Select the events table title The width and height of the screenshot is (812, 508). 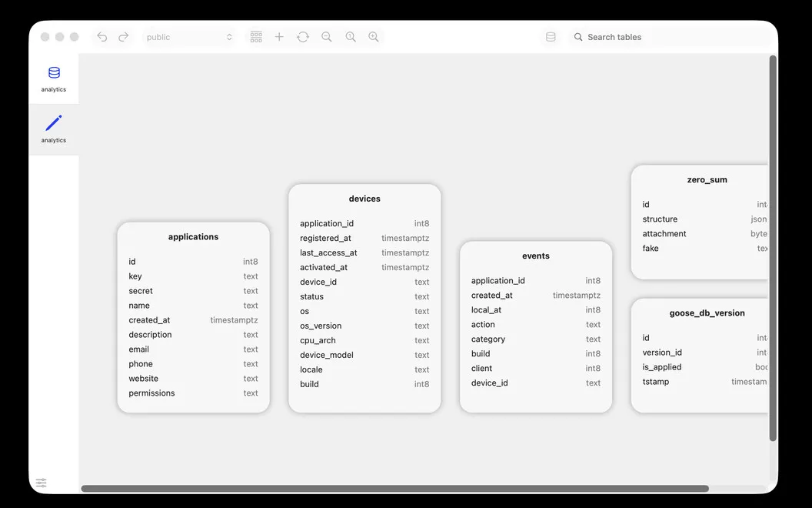pyautogui.click(x=536, y=256)
